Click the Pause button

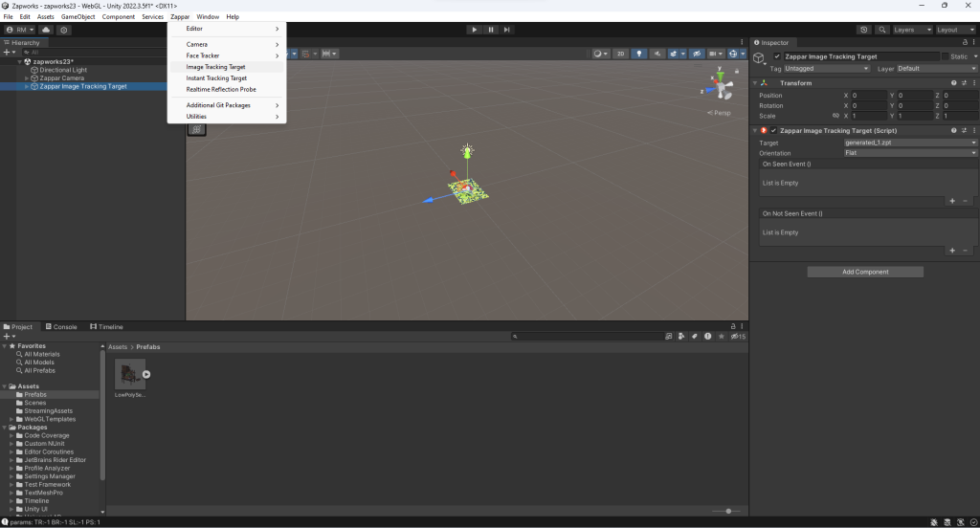click(x=491, y=30)
